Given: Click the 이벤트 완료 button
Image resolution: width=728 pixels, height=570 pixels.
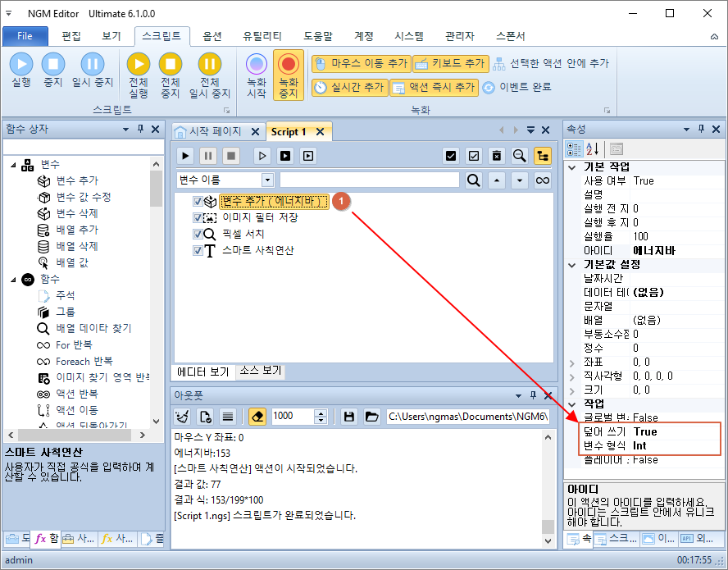Looking at the screenshot, I should pos(516,87).
